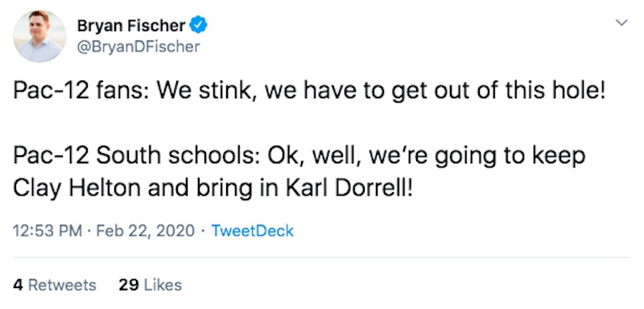Click the bold number 29 like count
644x309 pixels.
tap(128, 285)
